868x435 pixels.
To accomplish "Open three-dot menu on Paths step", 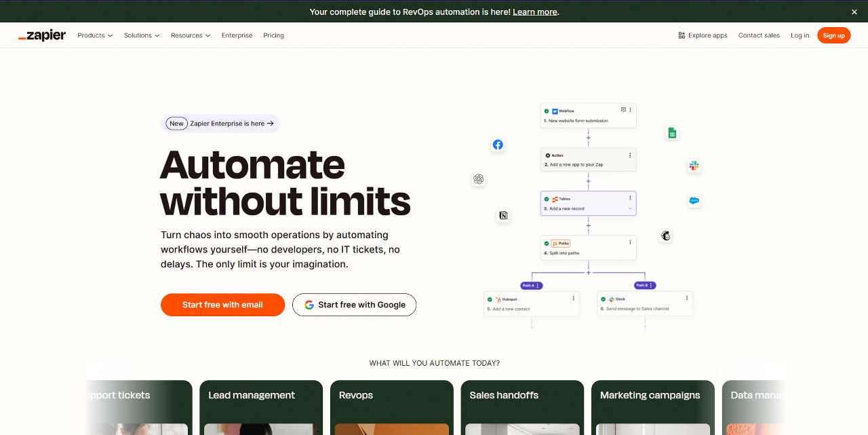I will coord(630,243).
